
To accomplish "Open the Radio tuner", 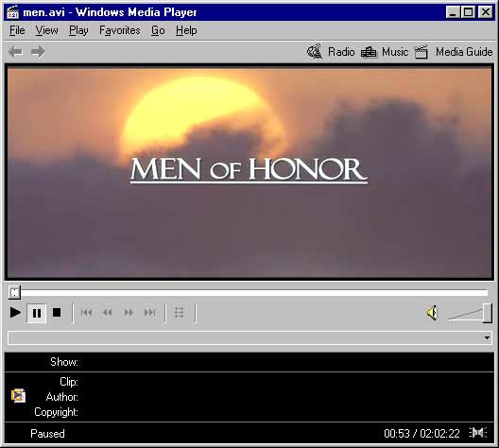I will click(x=331, y=52).
